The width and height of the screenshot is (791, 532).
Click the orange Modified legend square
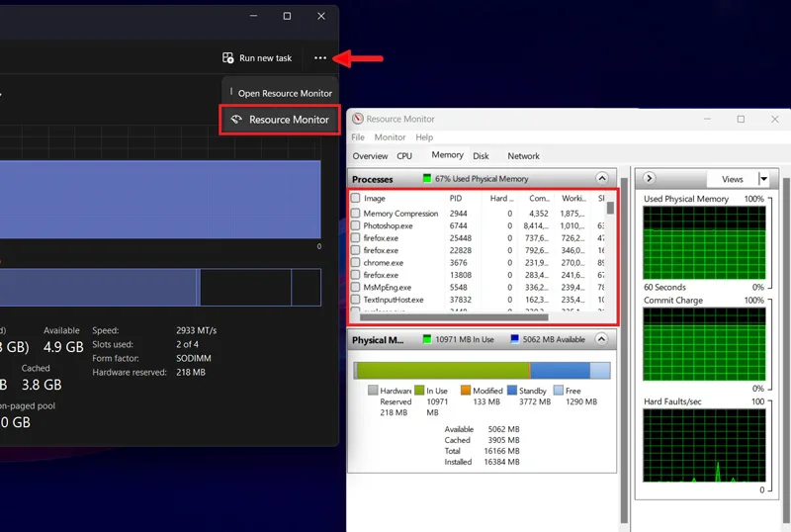pos(466,391)
